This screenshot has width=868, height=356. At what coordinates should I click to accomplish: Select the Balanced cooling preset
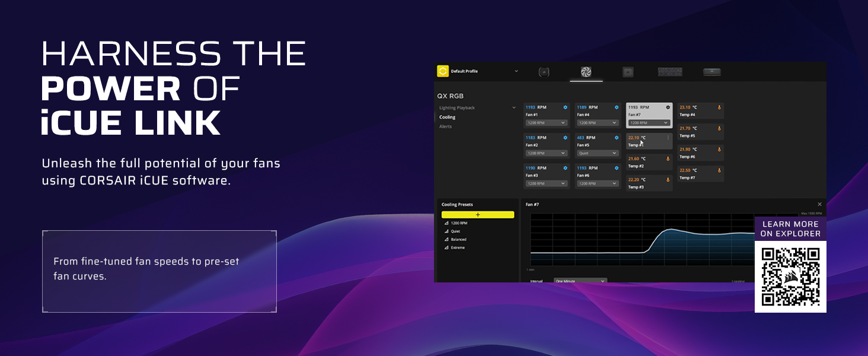(458, 240)
